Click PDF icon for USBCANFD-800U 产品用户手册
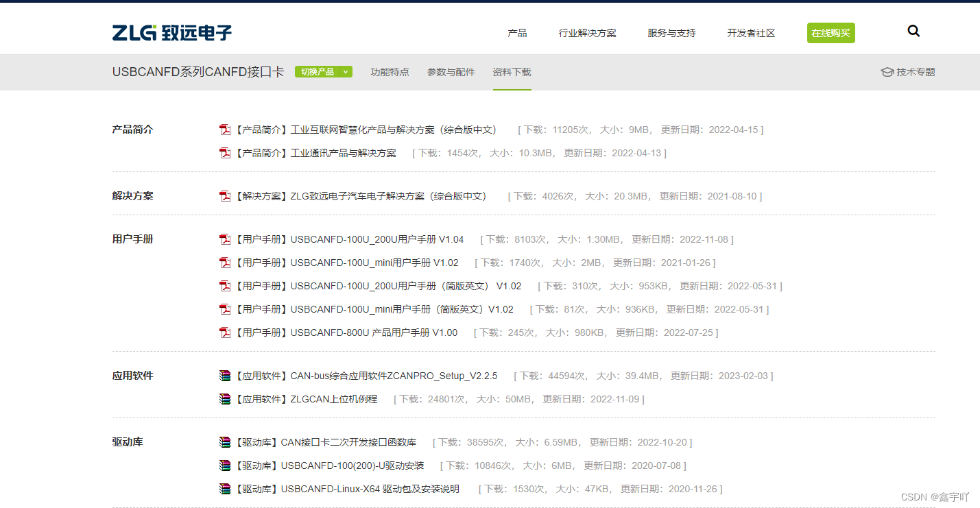The width and height of the screenshot is (980, 508). [225, 332]
